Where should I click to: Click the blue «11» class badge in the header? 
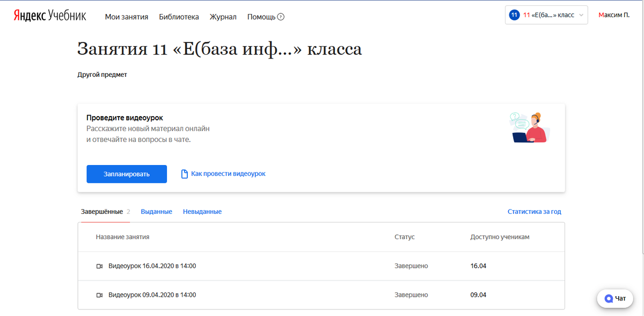pos(514,15)
